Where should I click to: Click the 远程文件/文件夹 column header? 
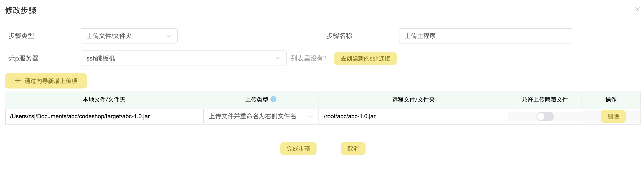coord(413,99)
